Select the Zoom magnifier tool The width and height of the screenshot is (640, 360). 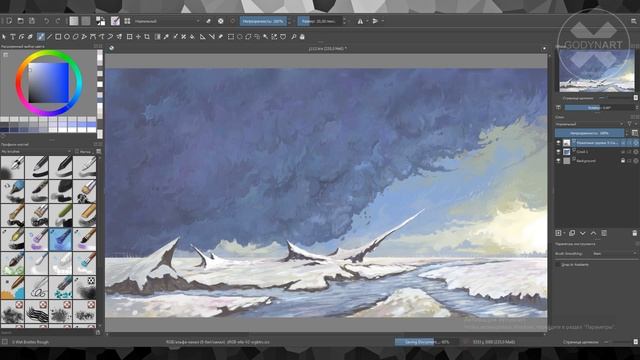[293, 37]
